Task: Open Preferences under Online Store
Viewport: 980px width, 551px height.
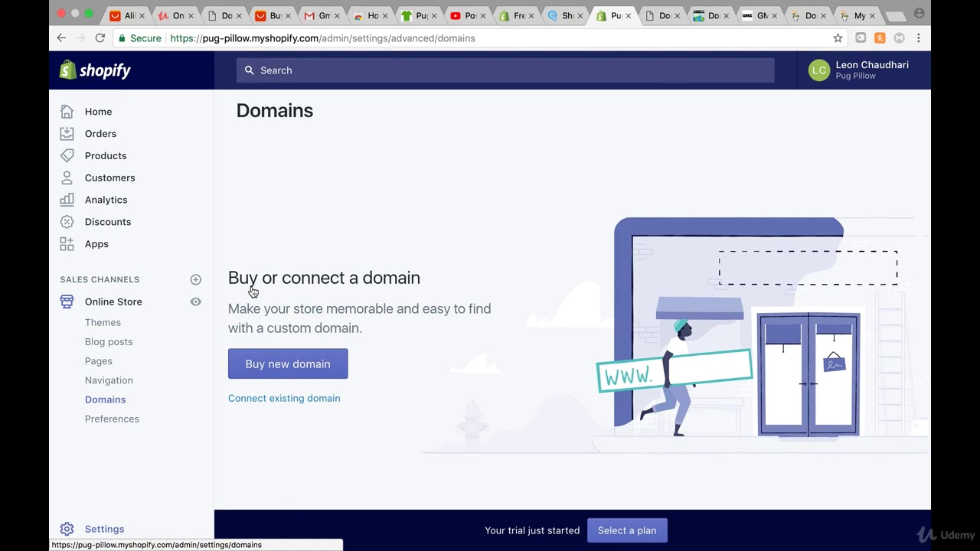Action: [112, 419]
